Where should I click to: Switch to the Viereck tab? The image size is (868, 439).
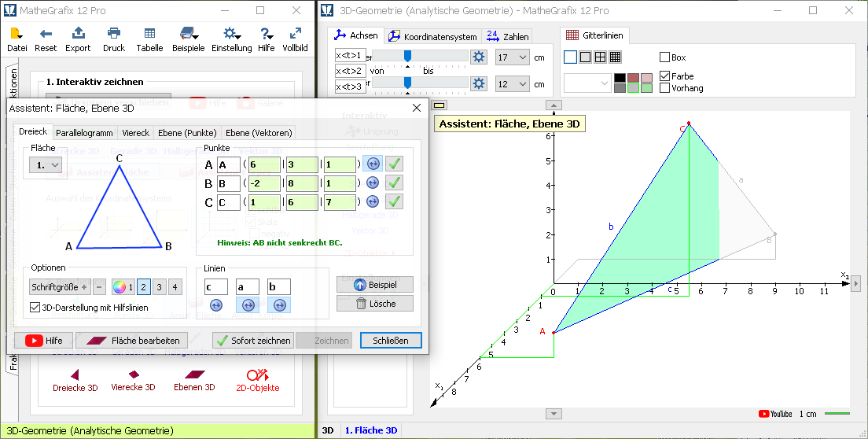135,133
